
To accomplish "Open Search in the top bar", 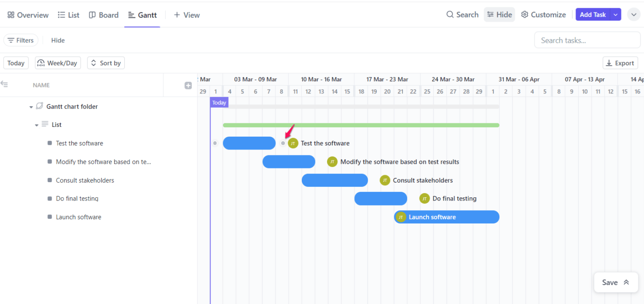I will pyautogui.click(x=462, y=15).
